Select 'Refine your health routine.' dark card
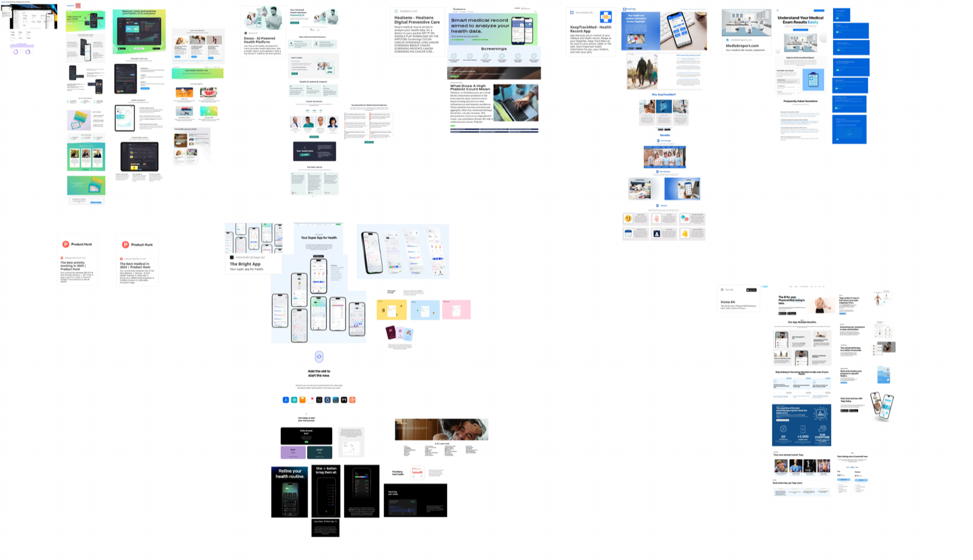The width and height of the screenshot is (973, 560). 289,491
